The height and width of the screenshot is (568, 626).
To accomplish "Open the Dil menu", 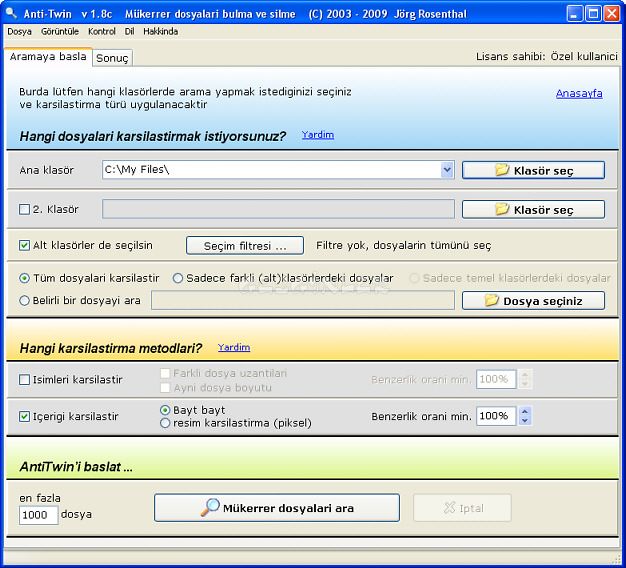I will point(129,32).
